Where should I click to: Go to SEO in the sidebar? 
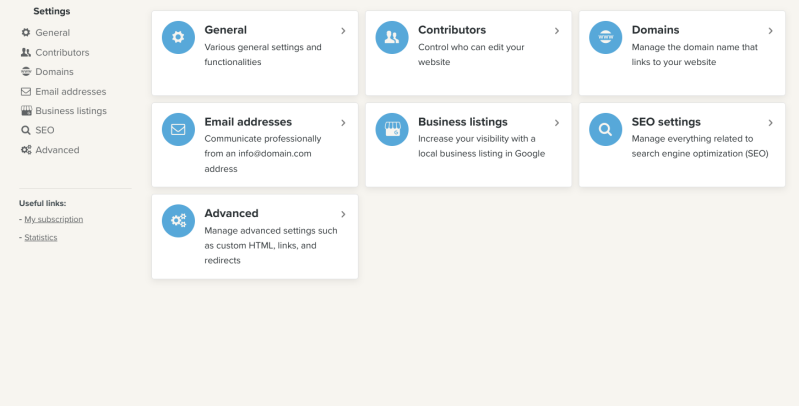point(45,130)
